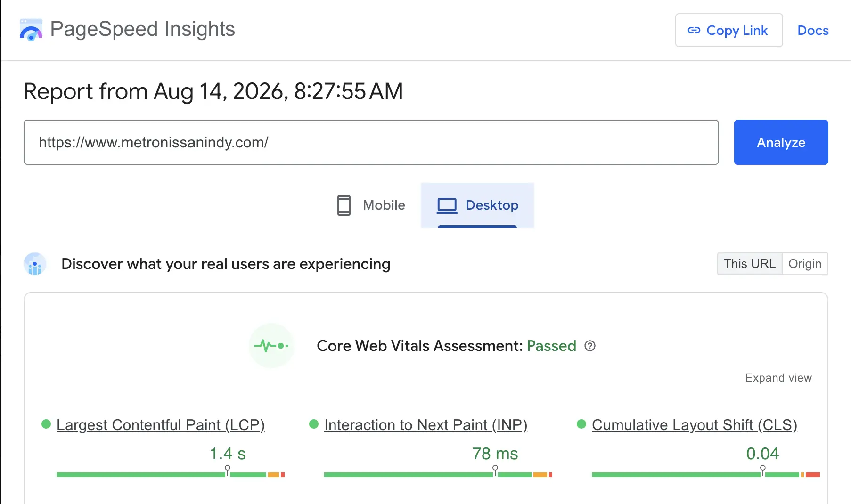The height and width of the screenshot is (504, 851).
Task: Switch to This URL data view
Action: 750,264
